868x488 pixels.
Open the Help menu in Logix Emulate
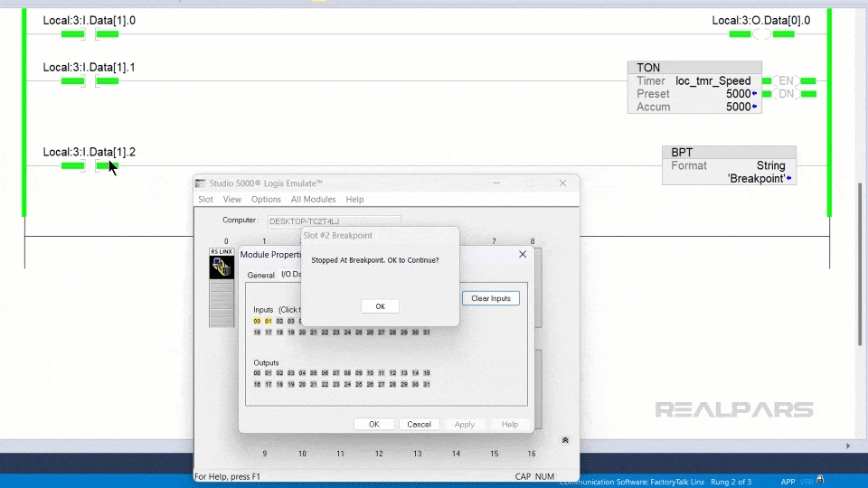click(x=354, y=199)
